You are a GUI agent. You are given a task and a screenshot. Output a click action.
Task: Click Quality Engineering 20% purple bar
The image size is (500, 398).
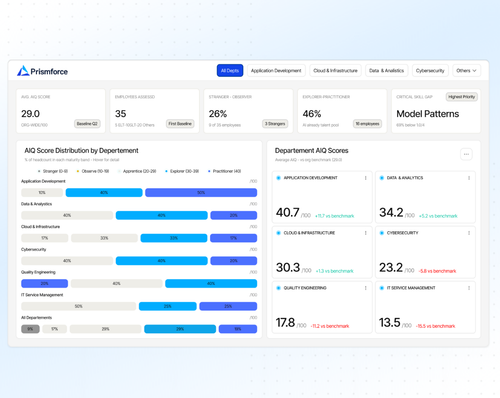coord(45,283)
